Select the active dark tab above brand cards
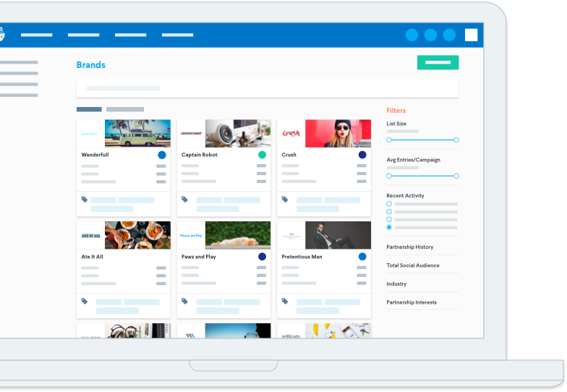Image resolution: width=567 pixels, height=392 pixels. point(89,109)
